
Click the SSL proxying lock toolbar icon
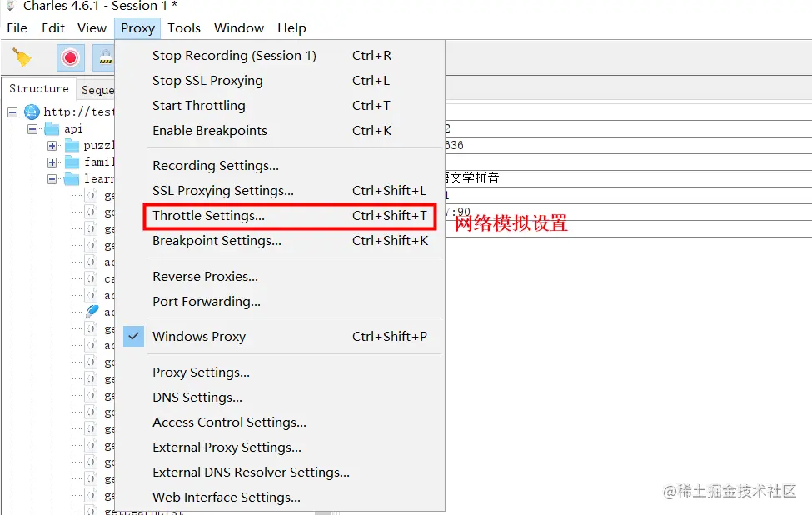point(105,57)
